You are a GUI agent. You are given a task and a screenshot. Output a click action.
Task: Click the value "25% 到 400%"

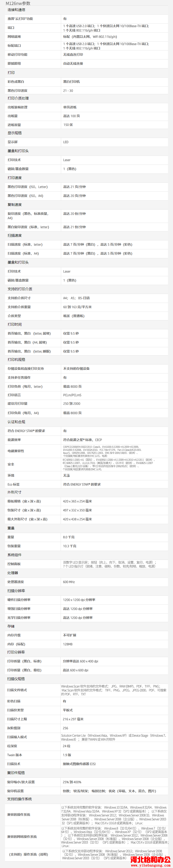(72, 782)
